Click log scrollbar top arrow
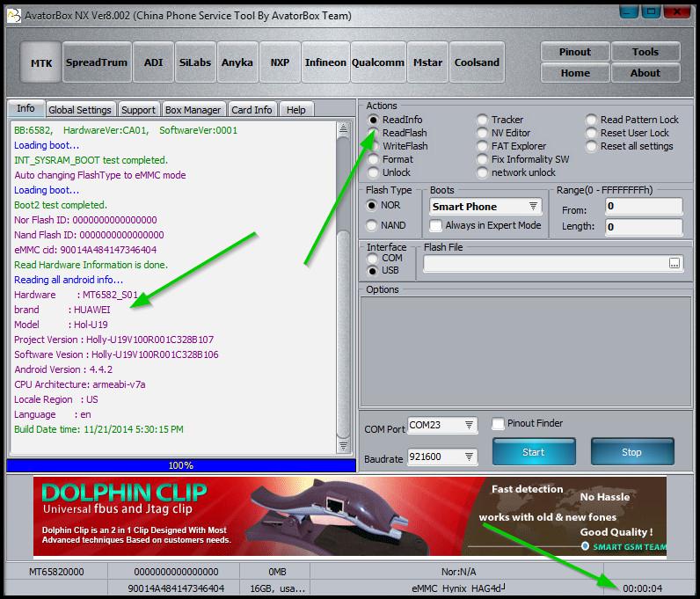The image size is (700, 599). (x=343, y=129)
